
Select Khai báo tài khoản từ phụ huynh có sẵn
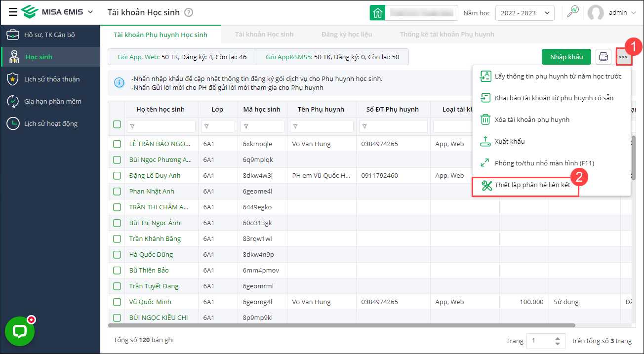click(x=551, y=98)
